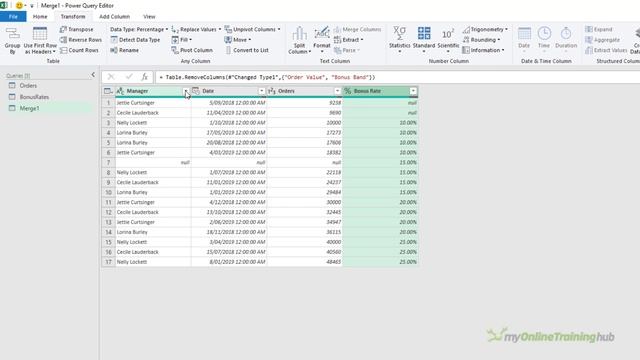The image size is (640, 360).
Task: Click the Aggregate button
Action: click(x=602, y=40)
